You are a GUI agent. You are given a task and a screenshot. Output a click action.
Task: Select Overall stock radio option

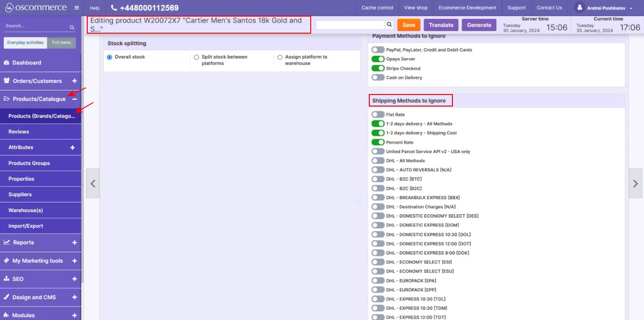[x=109, y=57]
